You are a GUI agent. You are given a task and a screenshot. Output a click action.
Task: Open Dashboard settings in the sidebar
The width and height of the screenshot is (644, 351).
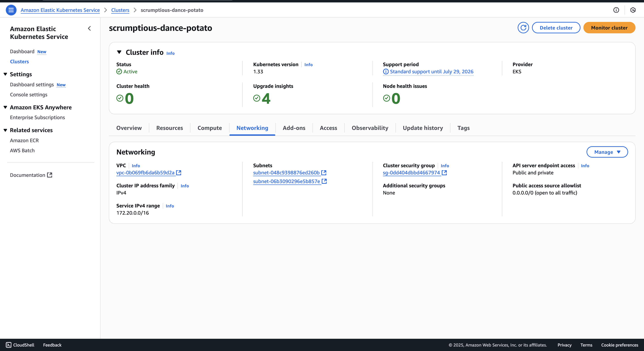pos(32,85)
